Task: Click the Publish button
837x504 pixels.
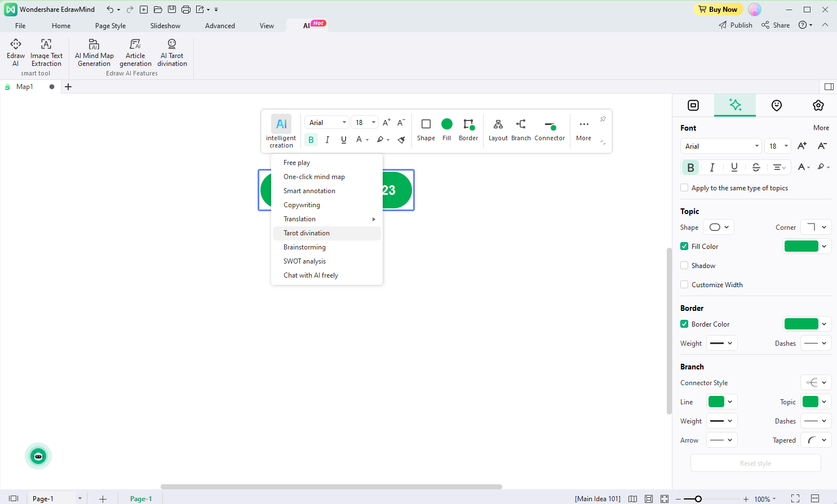Action: pyautogui.click(x=736, y=25)
